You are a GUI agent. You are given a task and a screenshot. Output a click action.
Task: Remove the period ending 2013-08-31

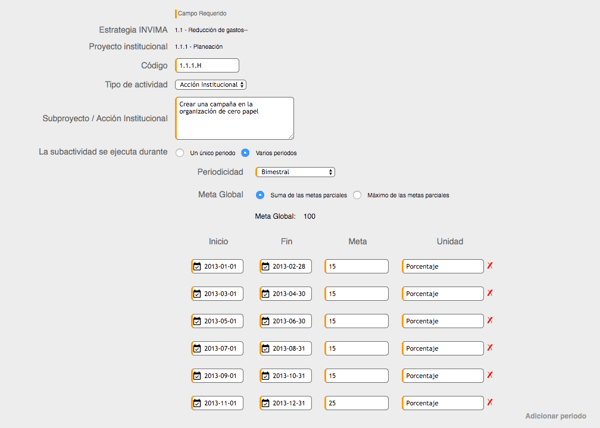point(490,348)
